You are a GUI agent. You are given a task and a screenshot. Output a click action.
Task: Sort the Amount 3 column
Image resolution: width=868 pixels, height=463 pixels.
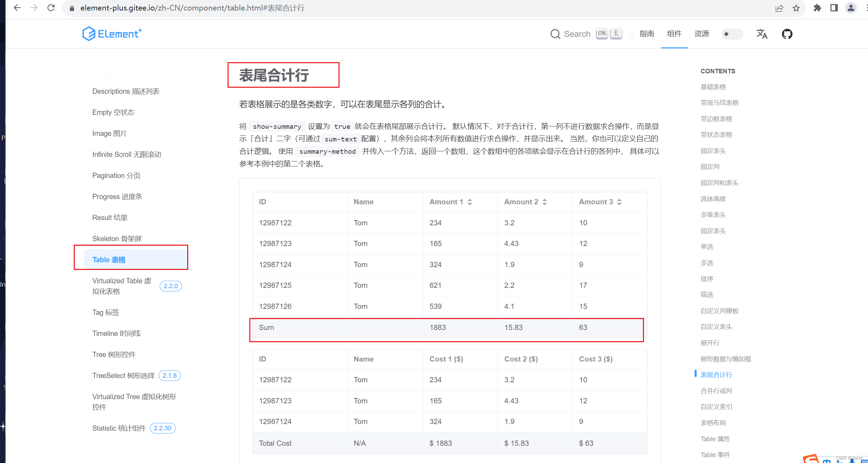click(619, 202)
